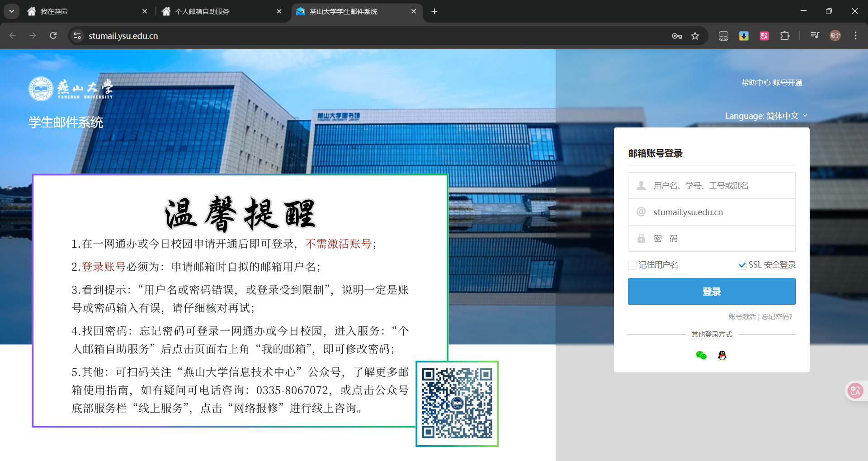Open the password manager key icon
Viewport: 868px width, 461px height.
(x=676, y=36)
